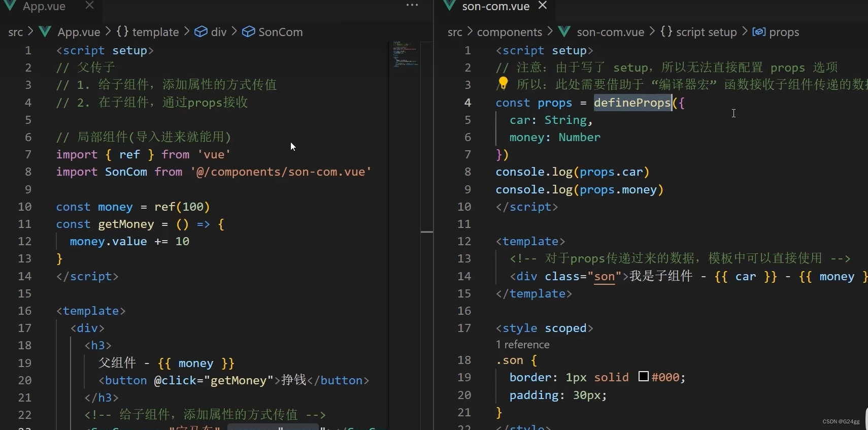This screenshot has width=868, height=430.
Task: Close the App.vue tab
Action: click(x=90, y=5)
